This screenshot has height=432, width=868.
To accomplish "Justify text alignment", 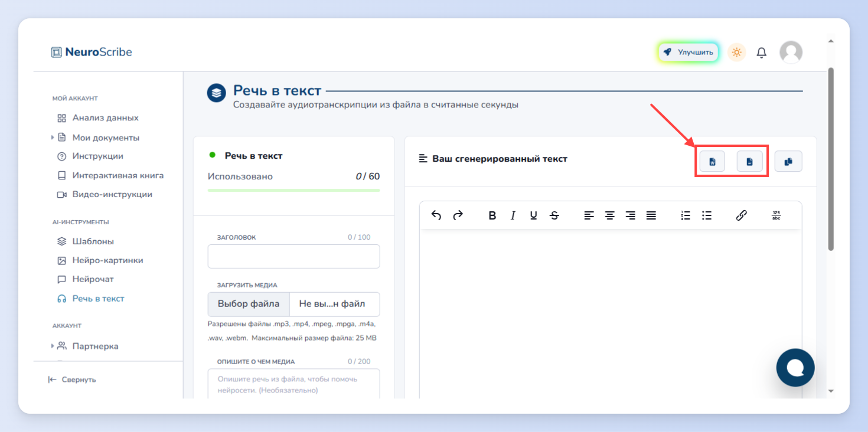I will click(x=651, y=215).
